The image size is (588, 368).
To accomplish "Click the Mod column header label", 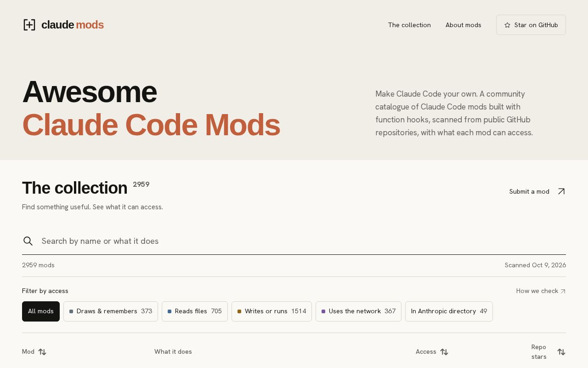I will pyautogui.click(x=28, y=352).
